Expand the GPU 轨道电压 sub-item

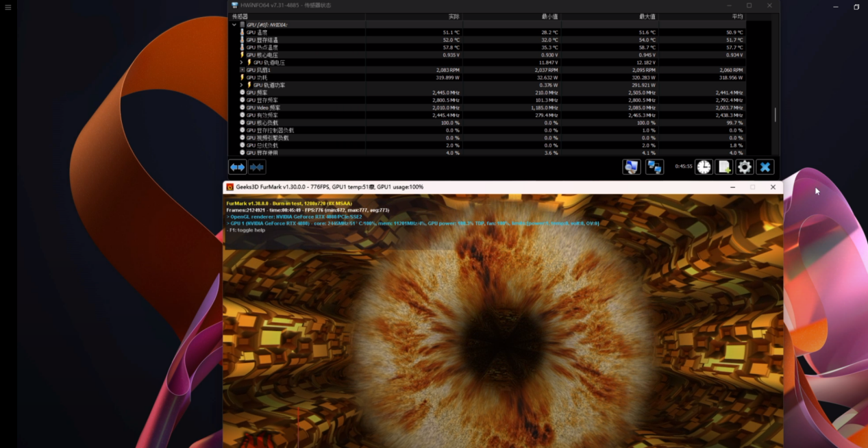(241, 62)
